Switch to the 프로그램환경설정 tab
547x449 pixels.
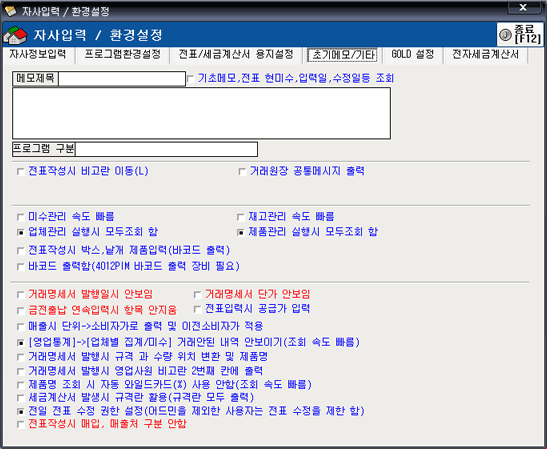(123, 55)
